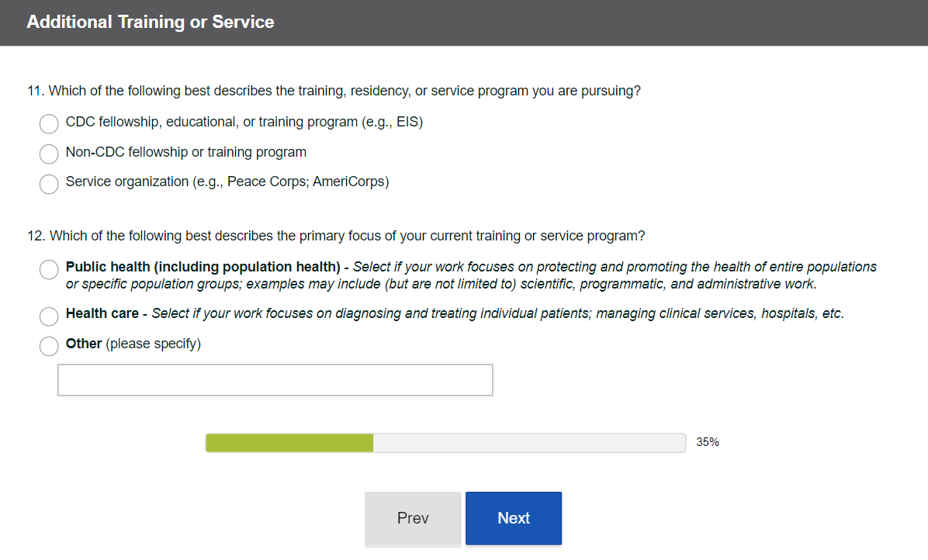Click the bold 'Other' label text
The height and width of the screenshot is (560, 928).
click(x=84, y=344)
